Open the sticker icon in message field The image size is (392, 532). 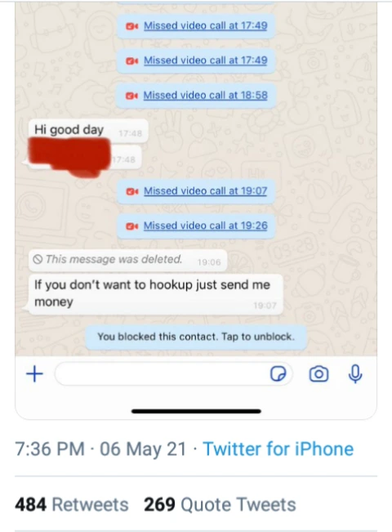click(x=278, y=374)
